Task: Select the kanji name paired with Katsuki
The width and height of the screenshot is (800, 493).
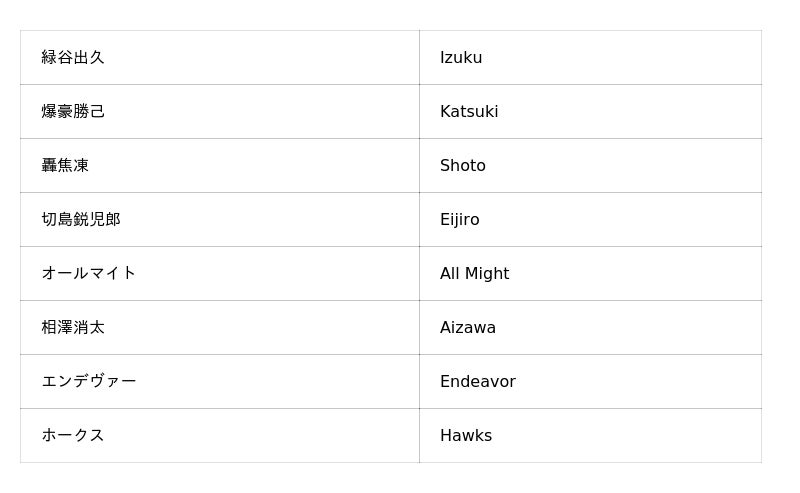Action: tap(73, 112)
